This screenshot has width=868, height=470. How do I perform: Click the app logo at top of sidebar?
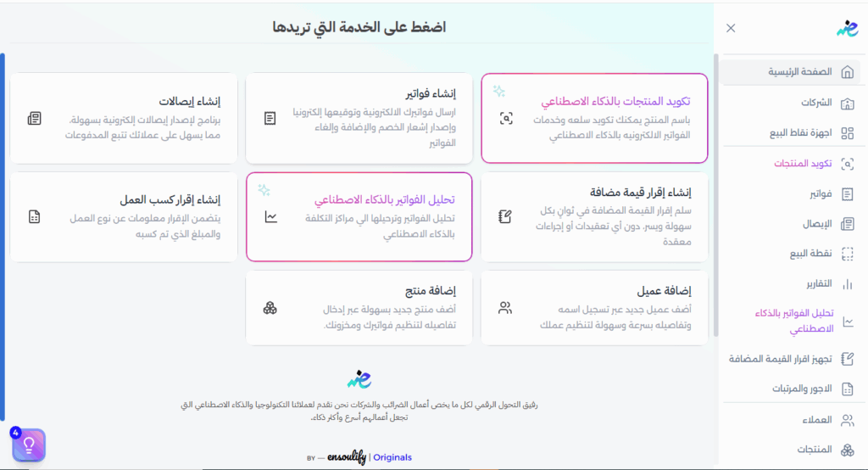coord(846,28)
